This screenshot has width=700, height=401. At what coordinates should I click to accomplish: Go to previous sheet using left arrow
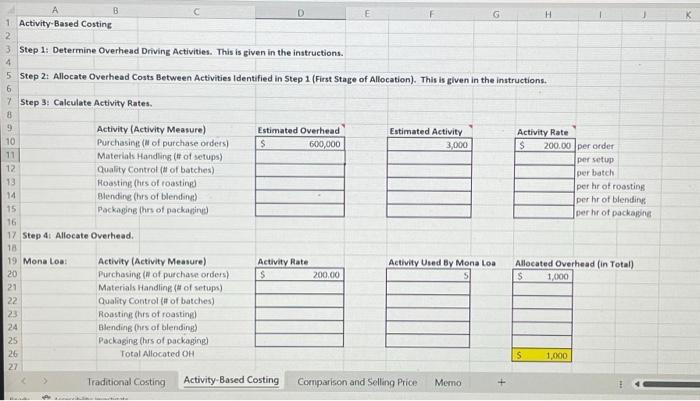pyautogui.click(x=24, y=381)
